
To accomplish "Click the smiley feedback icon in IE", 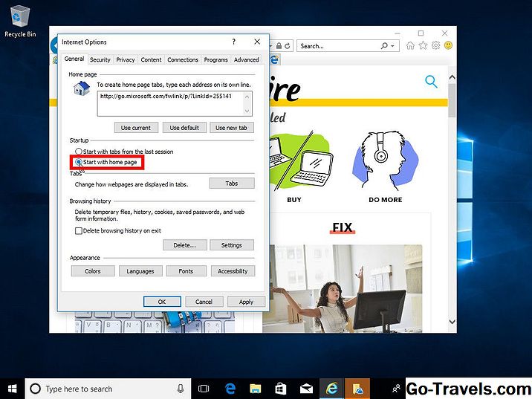I will pos(448,45).
